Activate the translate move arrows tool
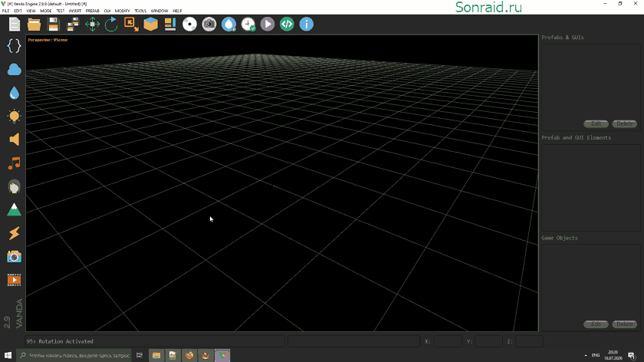 [x=93, y=25]
